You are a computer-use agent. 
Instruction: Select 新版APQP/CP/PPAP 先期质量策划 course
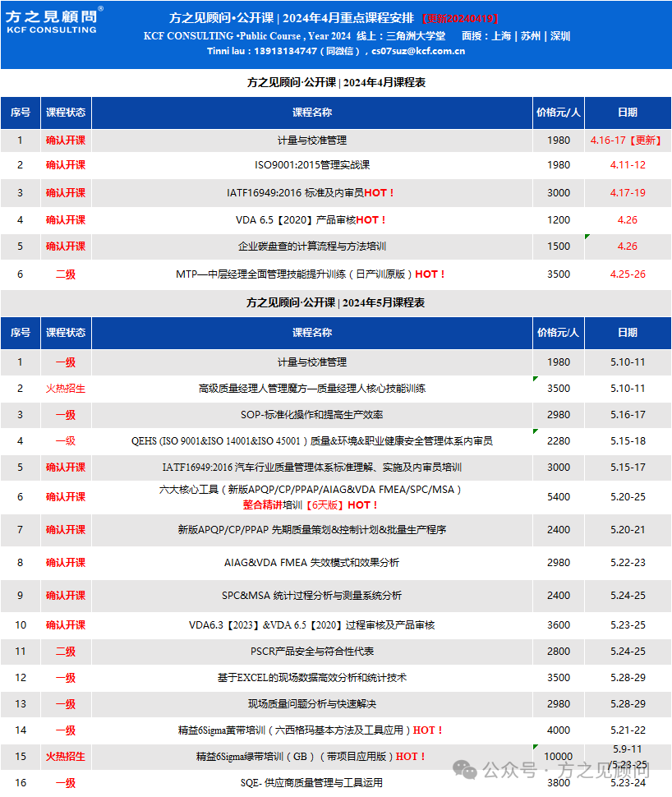tap(312, 530)
